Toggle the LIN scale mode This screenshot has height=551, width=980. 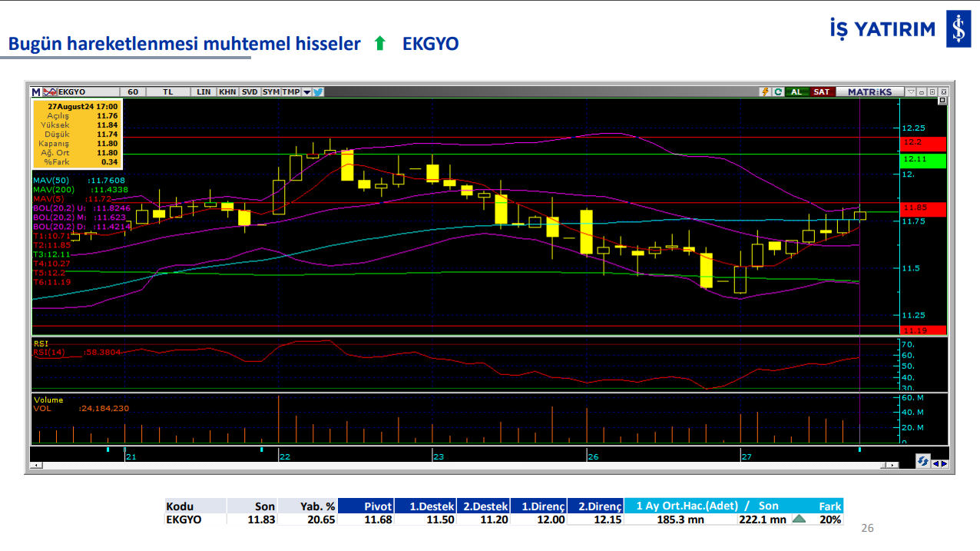[204, 91]
